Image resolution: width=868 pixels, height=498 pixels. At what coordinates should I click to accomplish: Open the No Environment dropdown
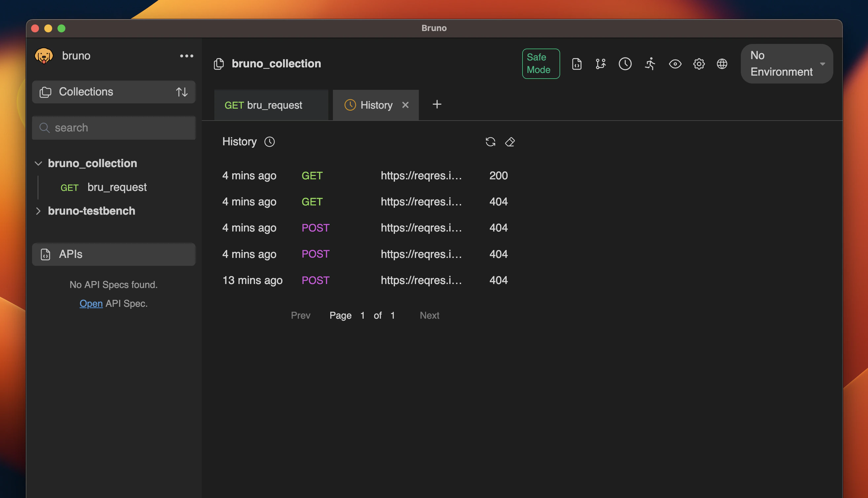point(786,64)
